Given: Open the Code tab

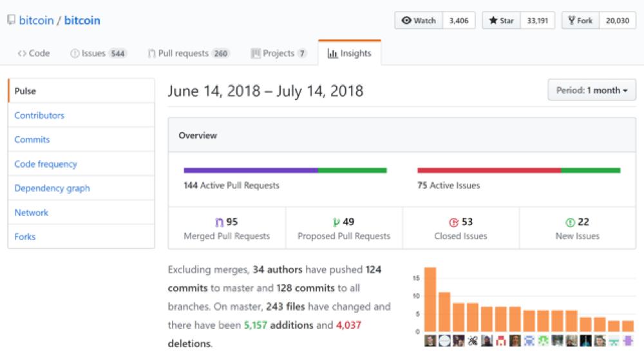Looking at the screenshot, I should [x=33, y=54].
